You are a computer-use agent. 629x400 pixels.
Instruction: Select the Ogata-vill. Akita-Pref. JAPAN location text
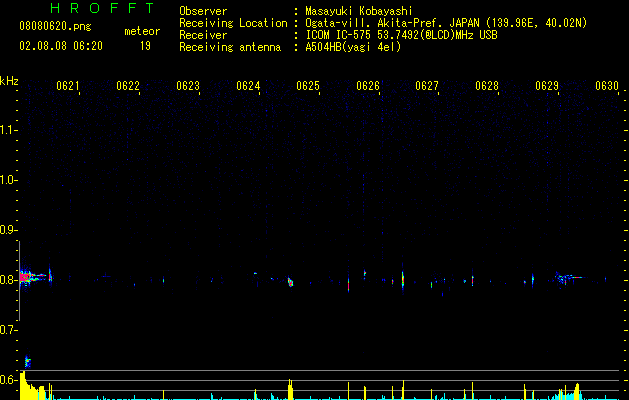tap(446, 23)
